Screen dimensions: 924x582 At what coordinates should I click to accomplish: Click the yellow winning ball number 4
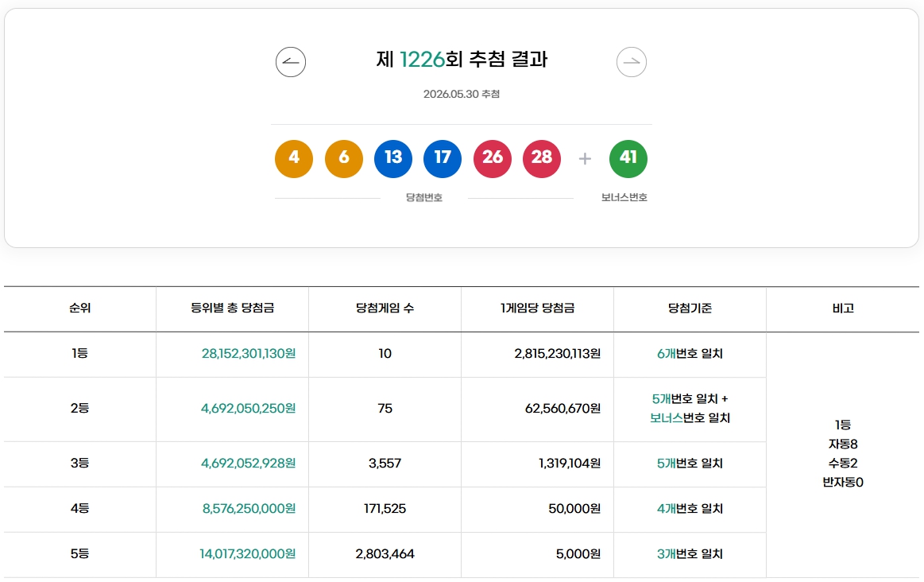(293, 159)
